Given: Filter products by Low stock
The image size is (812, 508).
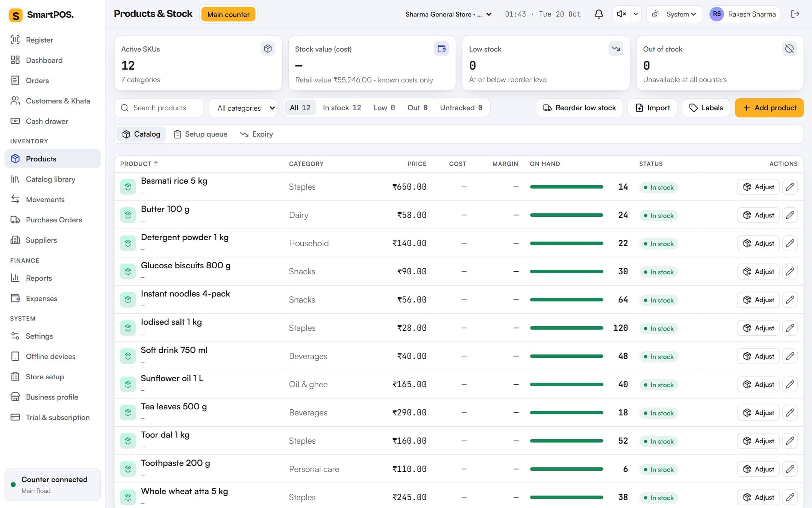Looking at the screenshot, I should [x=384, y=108].
